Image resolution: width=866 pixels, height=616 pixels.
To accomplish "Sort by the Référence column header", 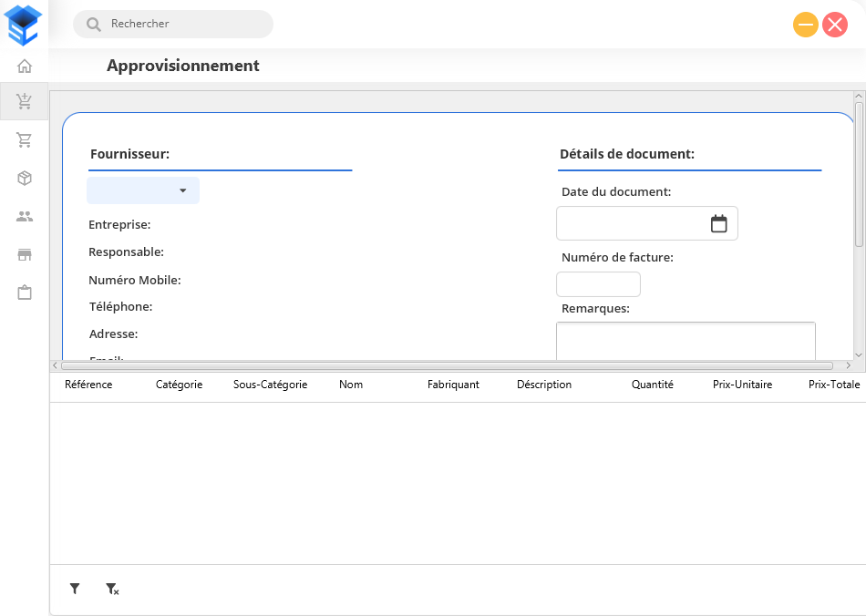I will tap(88, 385).
